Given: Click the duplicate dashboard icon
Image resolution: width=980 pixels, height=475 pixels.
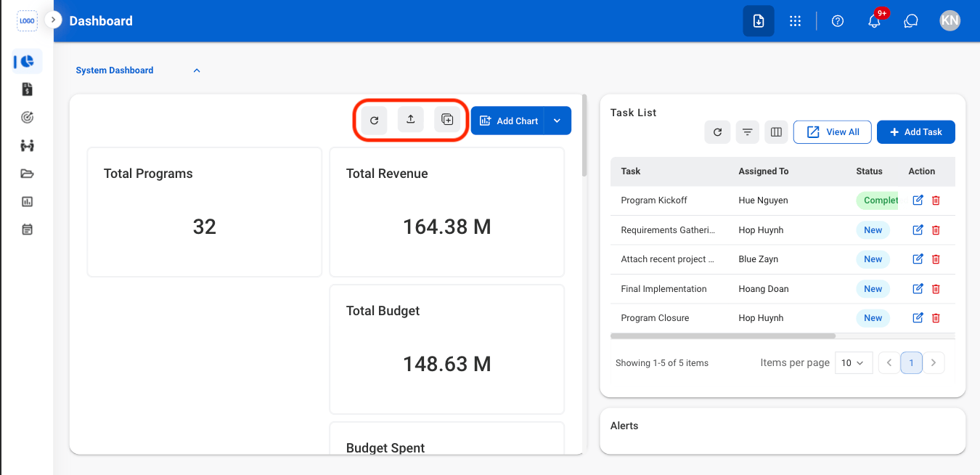Looking at the screenshot, I should coord(447,120).
